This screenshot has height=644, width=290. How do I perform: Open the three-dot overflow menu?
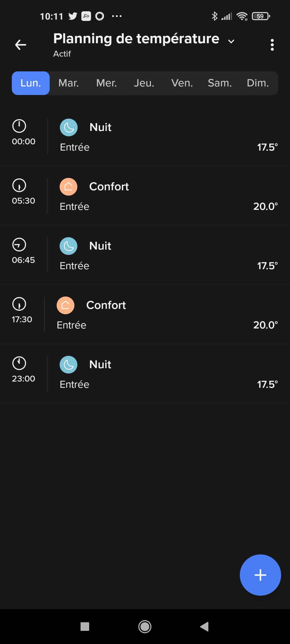(x=272, y=45)
